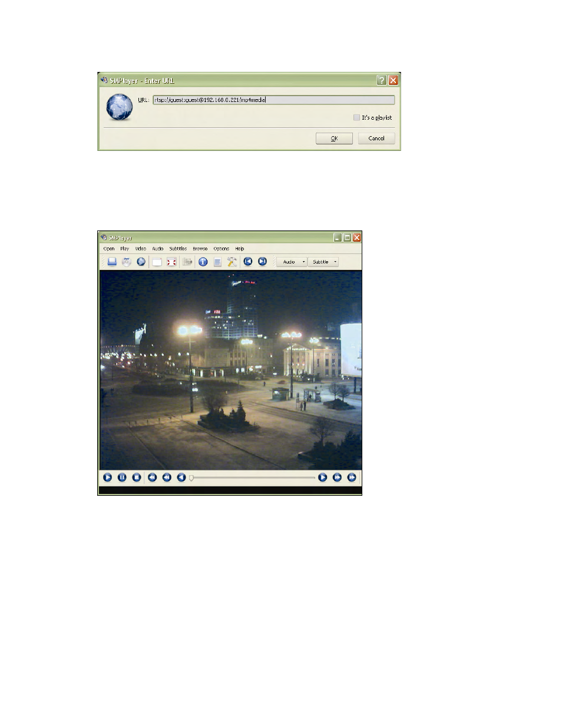Maximize the SMPlayer main window

[348, 238]
